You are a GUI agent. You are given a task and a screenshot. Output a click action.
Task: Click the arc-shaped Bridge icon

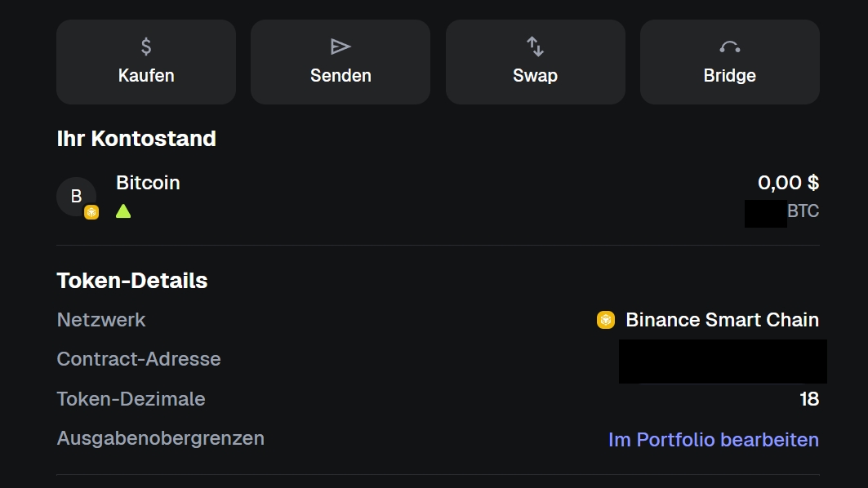[730, 47]
